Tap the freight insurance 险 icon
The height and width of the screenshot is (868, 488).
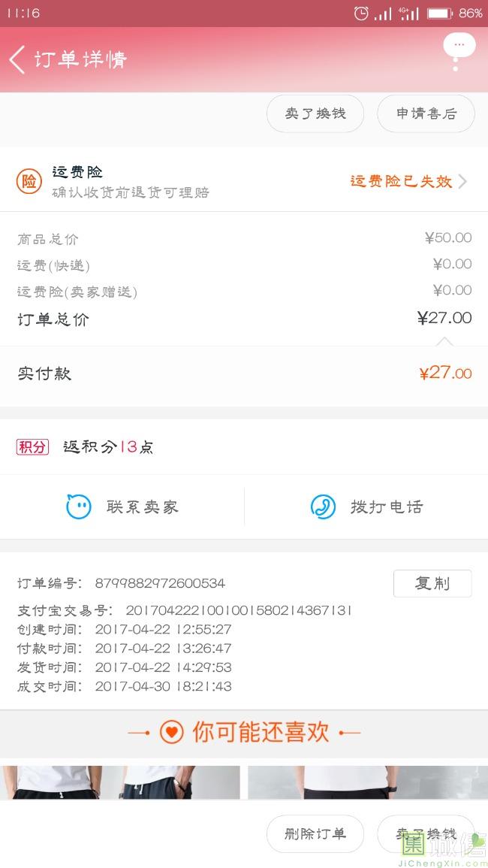[x=29, y=181]
